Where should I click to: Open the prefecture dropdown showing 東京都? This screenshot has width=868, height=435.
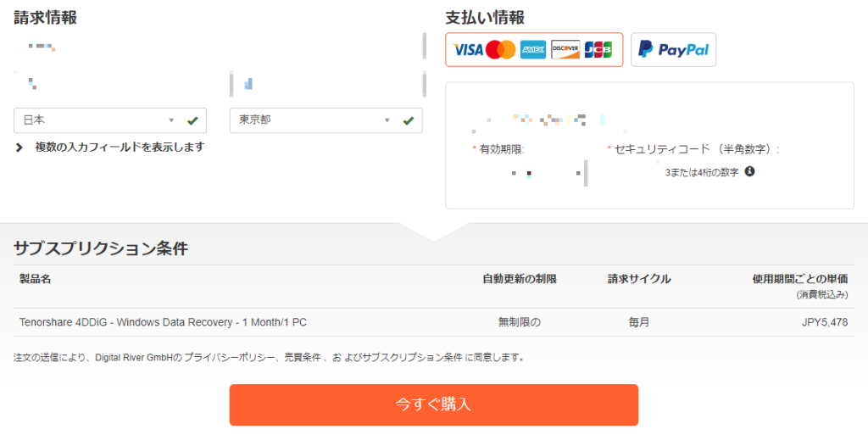326,120
